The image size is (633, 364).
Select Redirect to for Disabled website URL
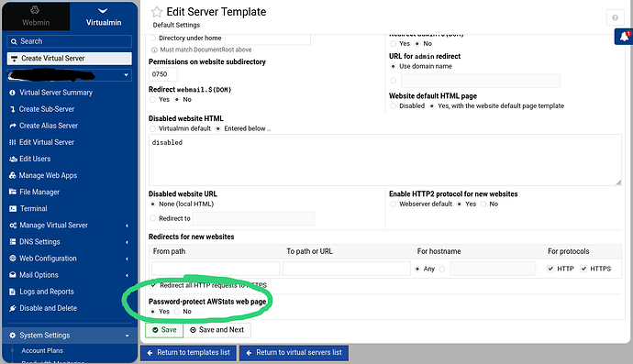(x=152, y=218)
